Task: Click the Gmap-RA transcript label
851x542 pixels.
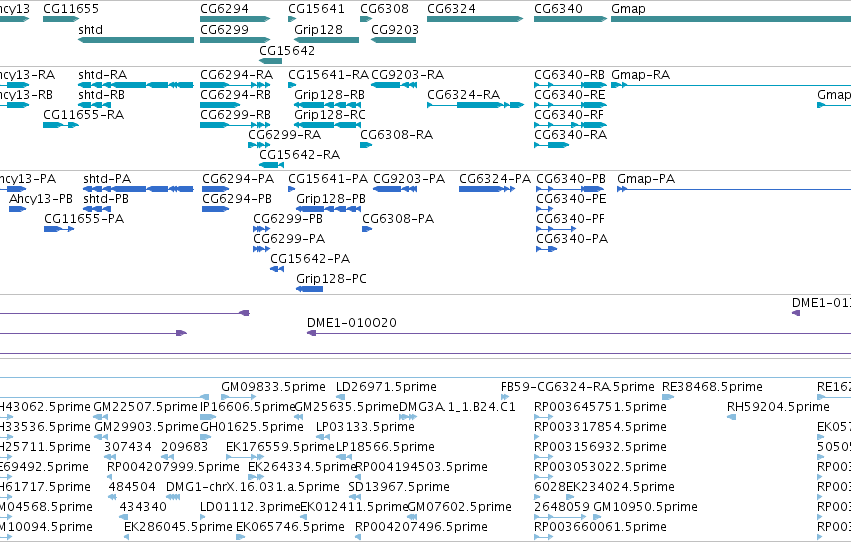Action: 640,74
